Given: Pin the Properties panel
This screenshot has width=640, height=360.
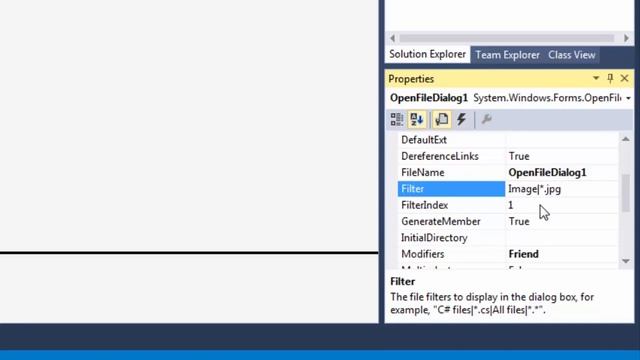Looking at the screenshot, I should 610,78.
